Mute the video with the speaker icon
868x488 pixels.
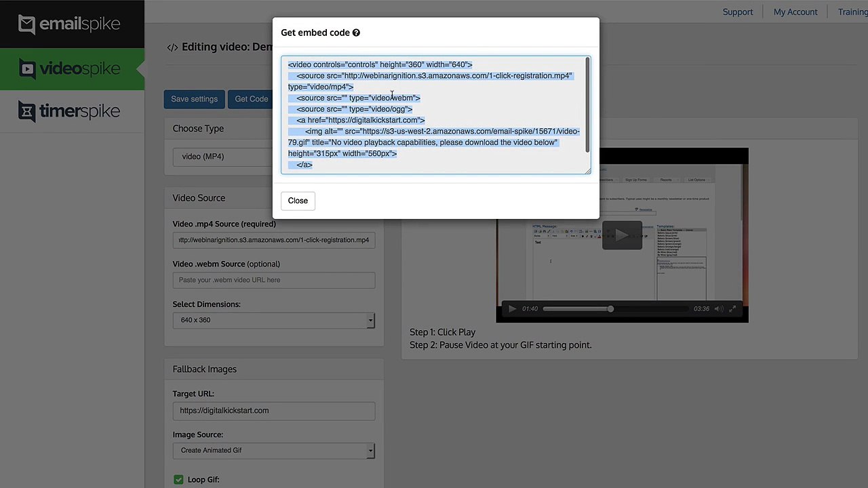pos(719,309)
